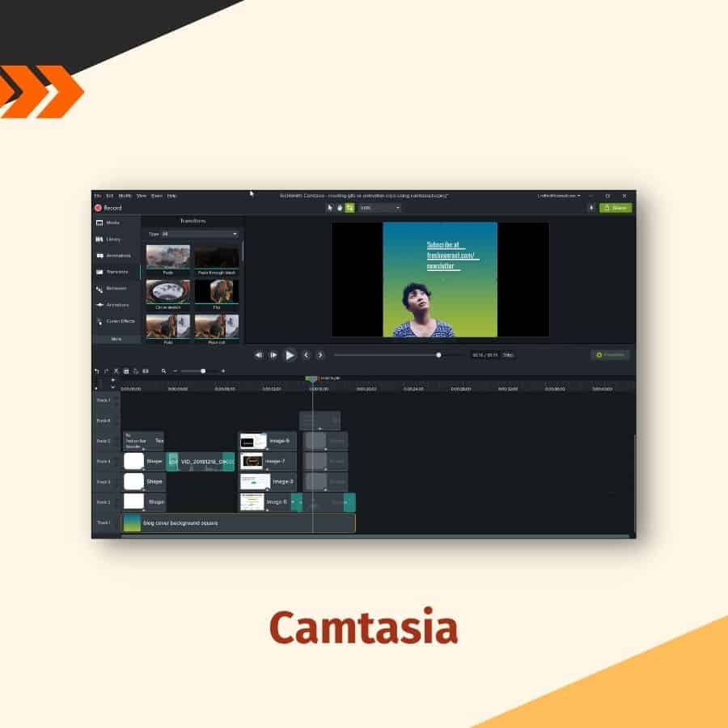Open the Type filter dropdown
Screen dimensions: 728x728
pyautogui.click(x=199, y=234)
